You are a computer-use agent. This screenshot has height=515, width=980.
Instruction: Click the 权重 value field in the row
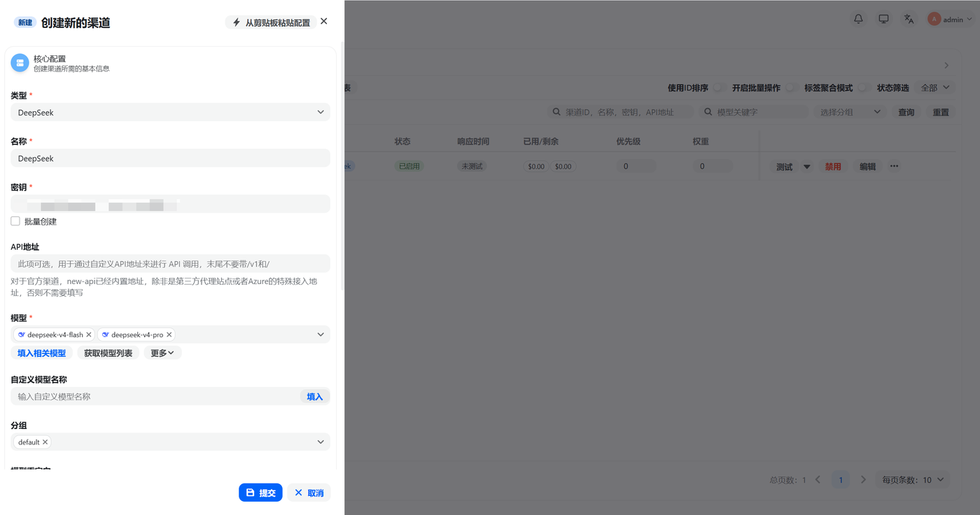click(713, 167)
